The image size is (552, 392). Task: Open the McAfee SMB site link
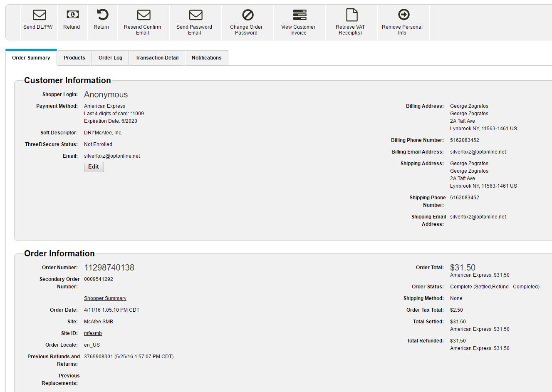click(99, 322)
